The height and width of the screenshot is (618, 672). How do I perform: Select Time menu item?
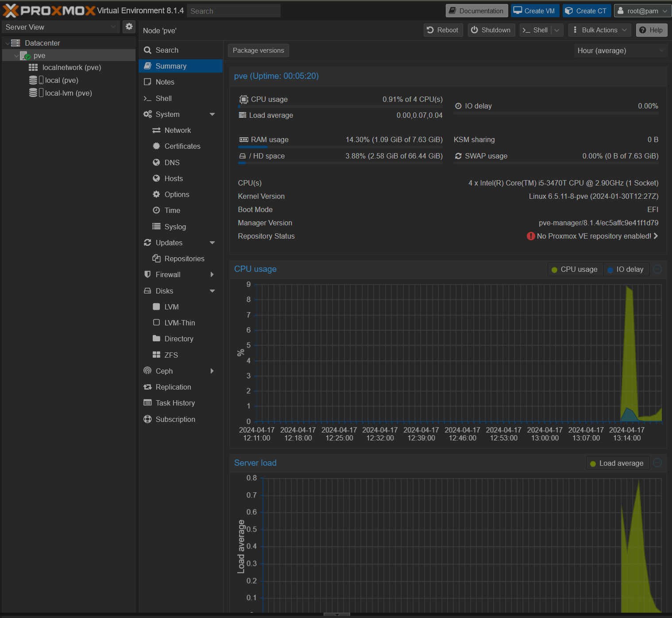[181, 210]
